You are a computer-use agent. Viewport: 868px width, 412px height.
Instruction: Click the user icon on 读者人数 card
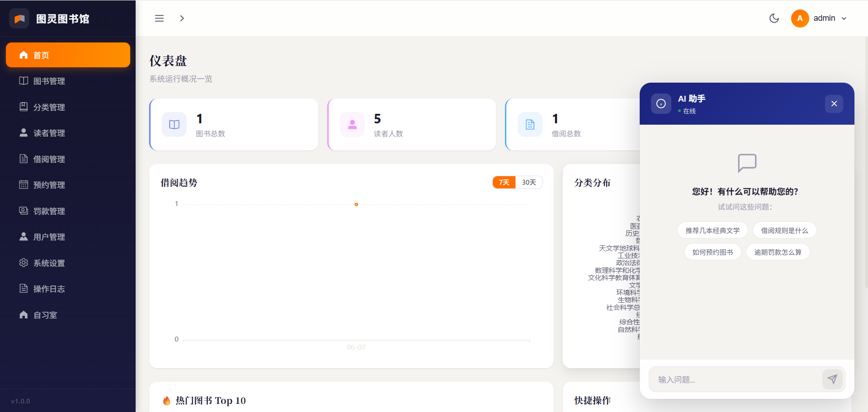352,124
